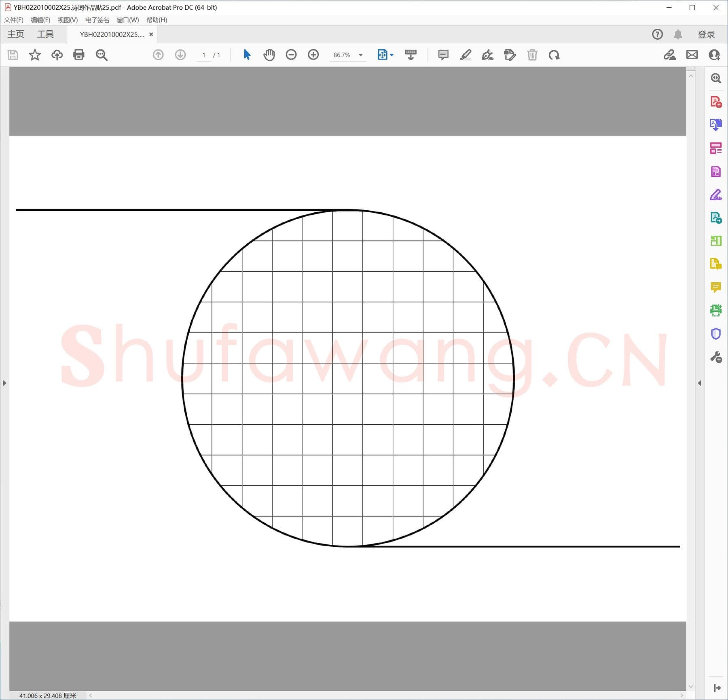The width and height of the screenshot is (728, 700).
Task: Open the Scan & OCR sidebar tool
Action: pyautogui.click(x=716, y=311)
